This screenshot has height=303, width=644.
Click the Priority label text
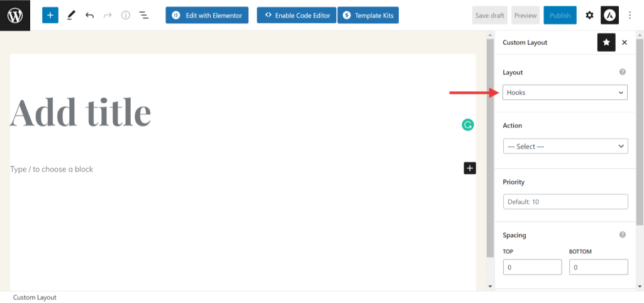click(514, 181)
